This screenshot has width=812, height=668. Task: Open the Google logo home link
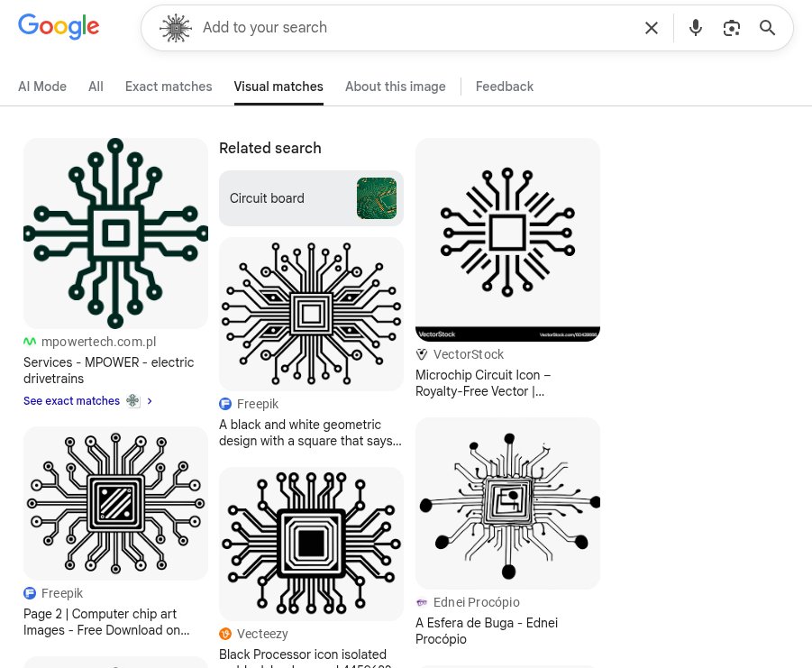(59, 26)
